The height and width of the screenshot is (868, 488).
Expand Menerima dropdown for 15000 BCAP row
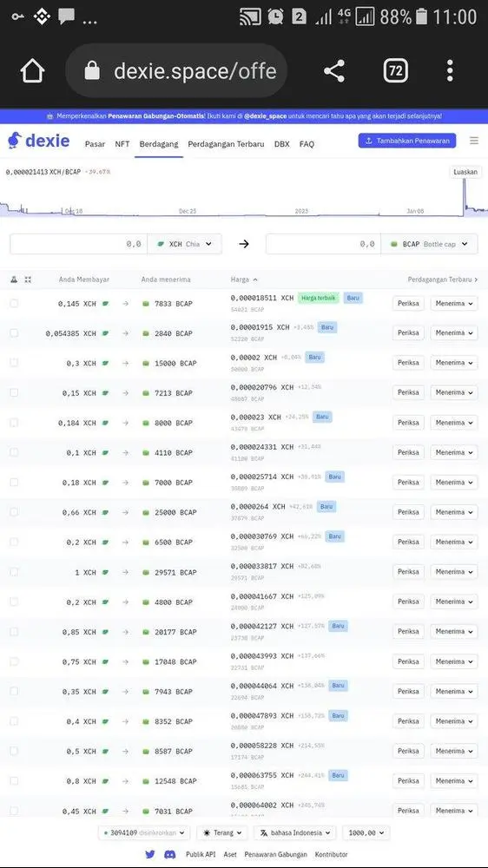coord(453,363)
